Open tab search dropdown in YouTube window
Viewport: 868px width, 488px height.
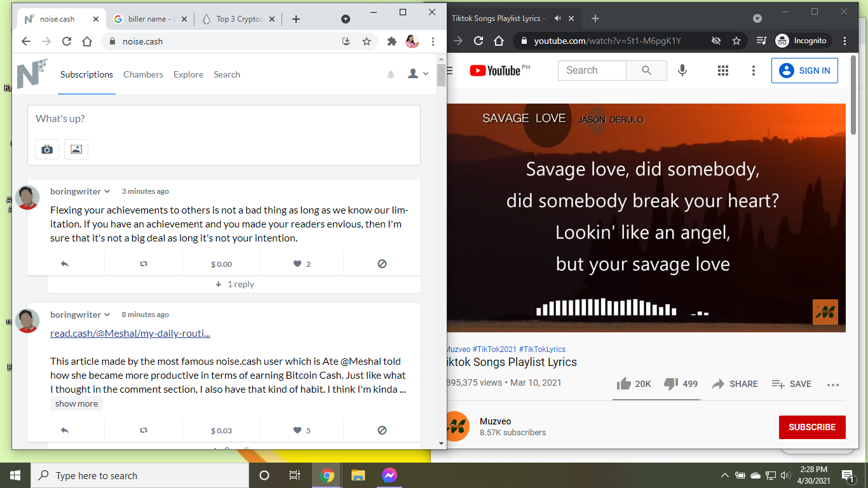[x=757, y=18]
